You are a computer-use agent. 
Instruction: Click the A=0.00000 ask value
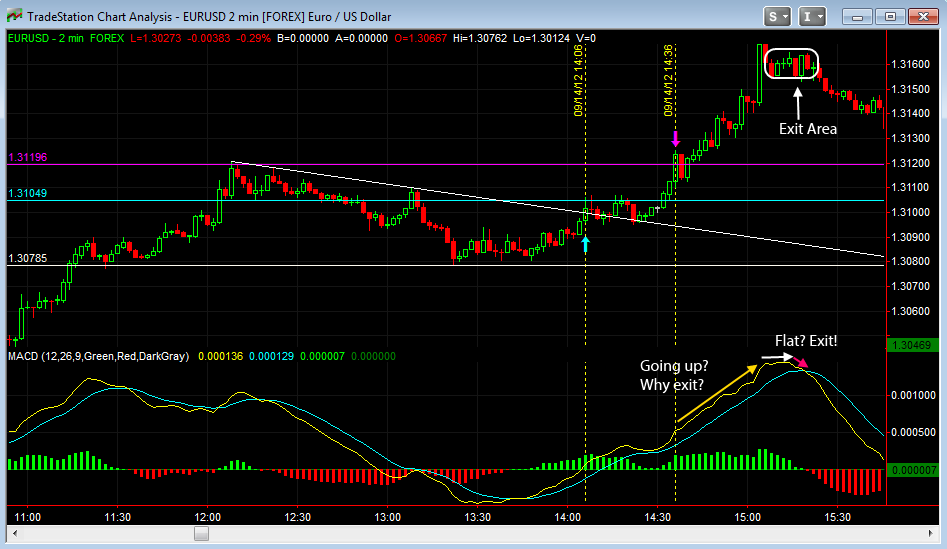click(361, 38)
